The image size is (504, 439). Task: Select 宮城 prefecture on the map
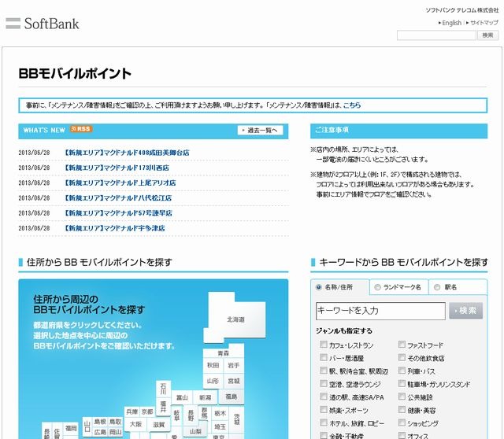click(234, 381)
